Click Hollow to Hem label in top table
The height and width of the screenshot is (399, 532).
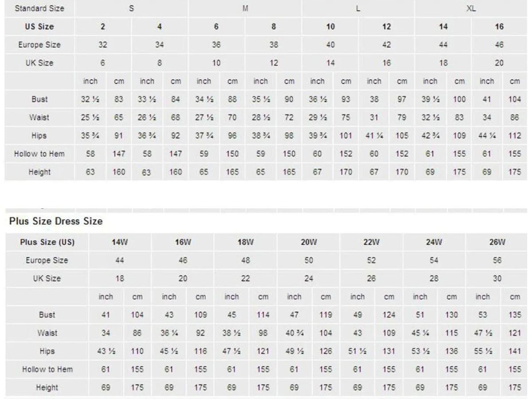[39, 154]
